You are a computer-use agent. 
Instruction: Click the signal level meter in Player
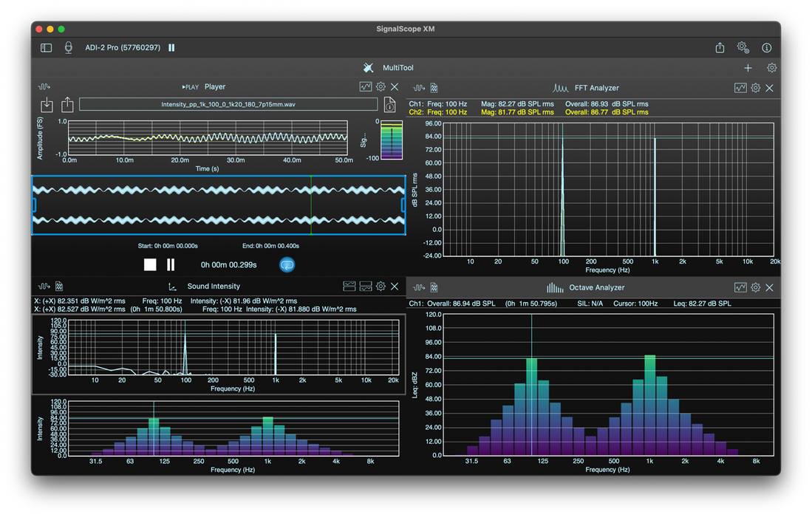tap(391, 139)
